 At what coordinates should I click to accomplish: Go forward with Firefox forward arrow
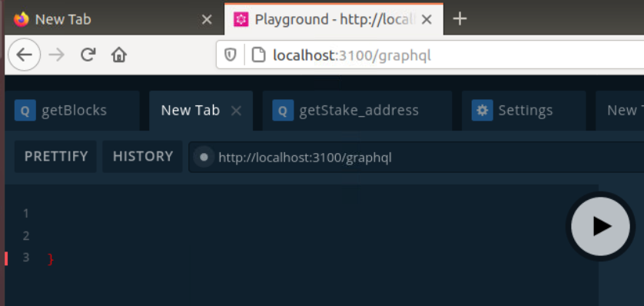pyautogui.click(x=57, y=55)
